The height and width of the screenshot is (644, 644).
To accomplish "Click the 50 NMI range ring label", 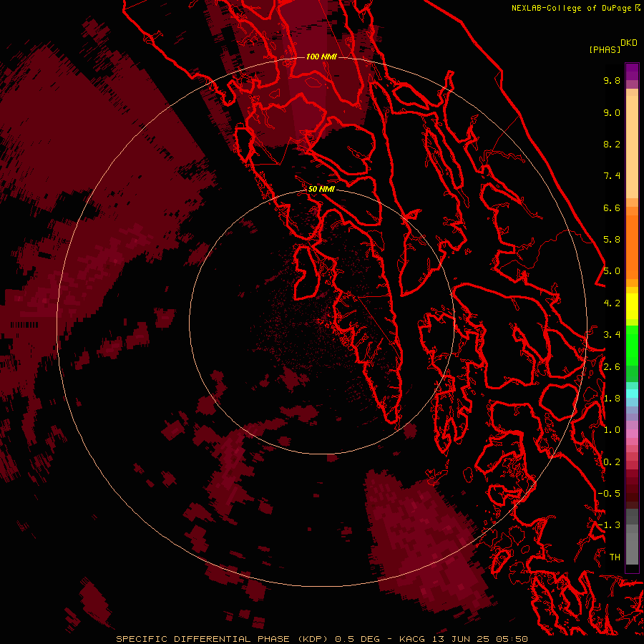I will point(321,189).
